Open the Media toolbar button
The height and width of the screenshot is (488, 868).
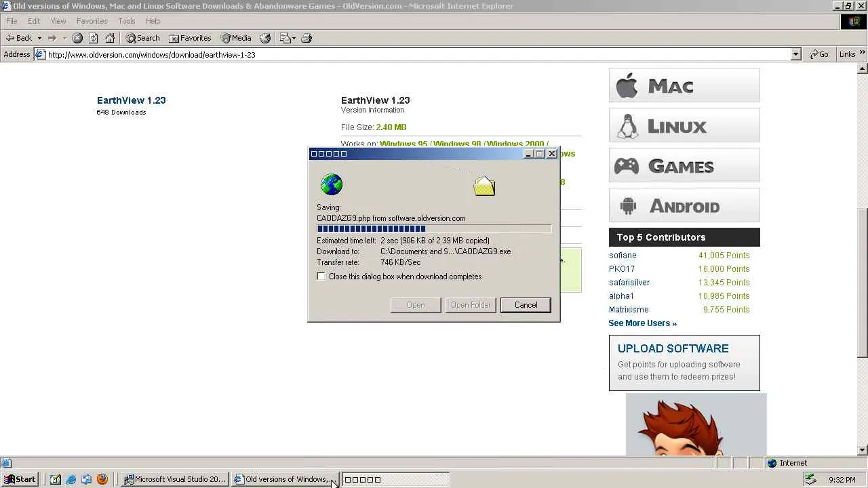pyautogui.click(x=236, y=38)
